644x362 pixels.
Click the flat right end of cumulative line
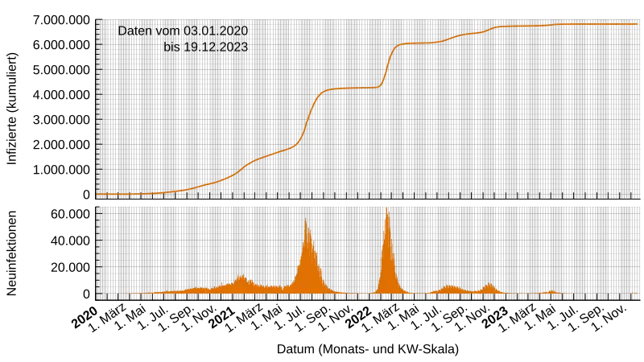click(620, 24)
